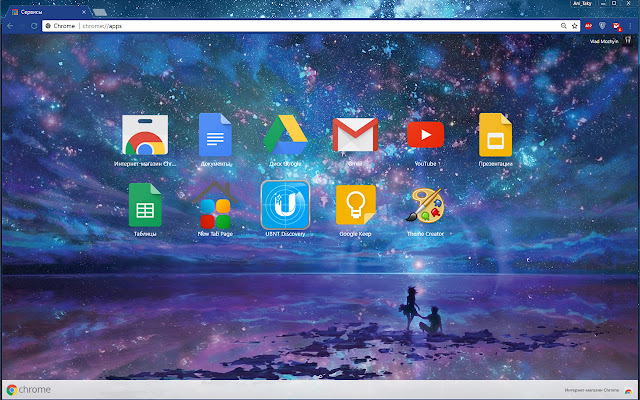The image size is (640, 400).
Task: Open the YouTube app
Action: [x=425, y=135]
